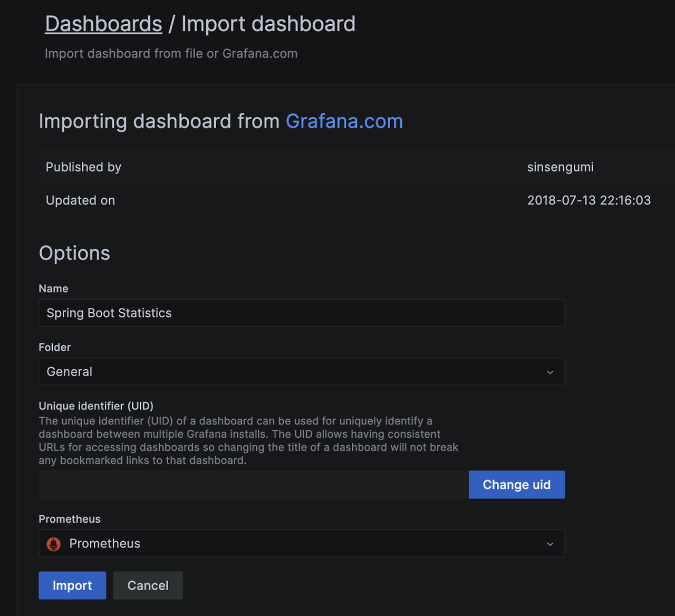Click the Name field label
The image size is (675, 616).
click(53, 288)
